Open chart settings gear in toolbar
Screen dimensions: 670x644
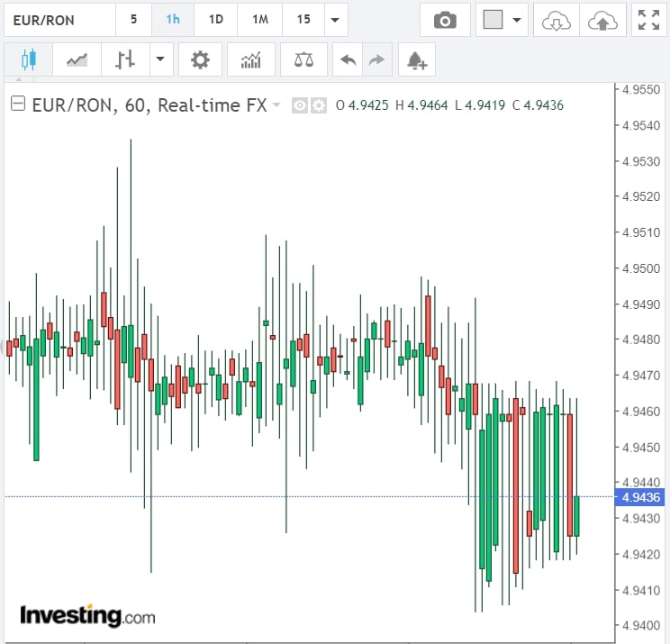point(200,60)
